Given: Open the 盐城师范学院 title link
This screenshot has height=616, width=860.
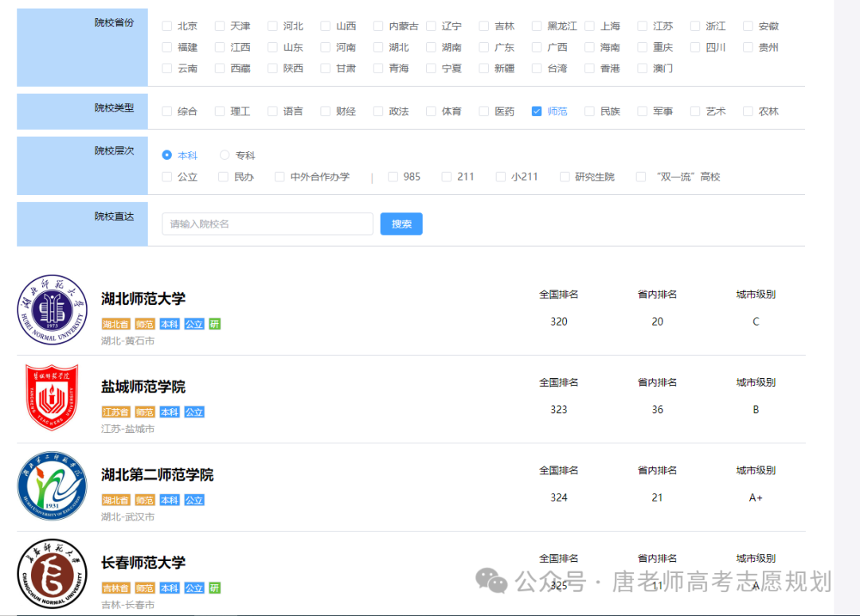Looking at the screenshot, I should point(143,387).
